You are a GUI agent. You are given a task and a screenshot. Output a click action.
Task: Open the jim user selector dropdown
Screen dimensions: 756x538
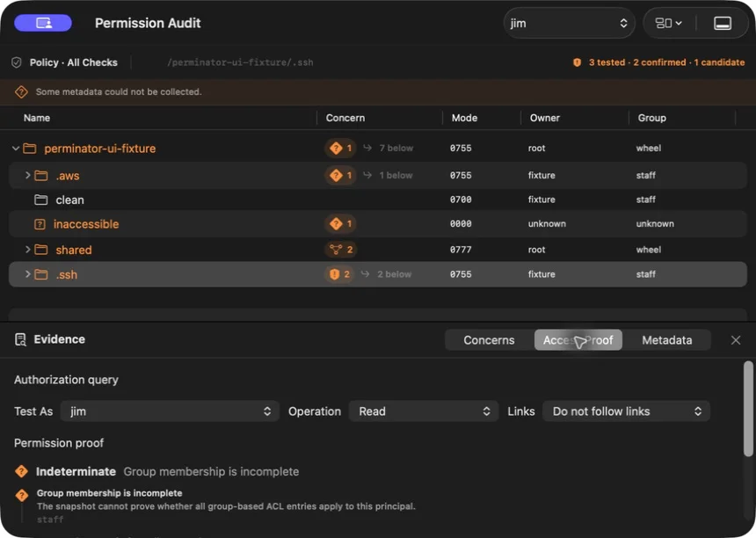[x=570, y=23]
